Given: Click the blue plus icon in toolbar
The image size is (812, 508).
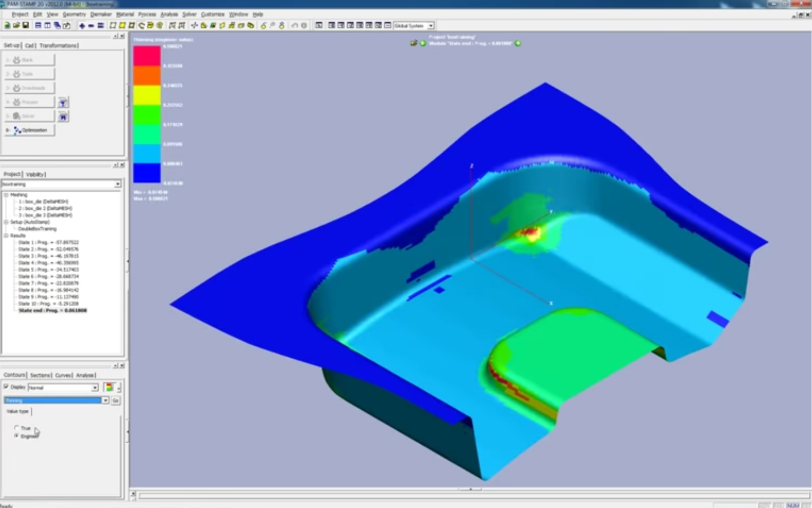Looking at the screenshot, I should coord(82,26).
